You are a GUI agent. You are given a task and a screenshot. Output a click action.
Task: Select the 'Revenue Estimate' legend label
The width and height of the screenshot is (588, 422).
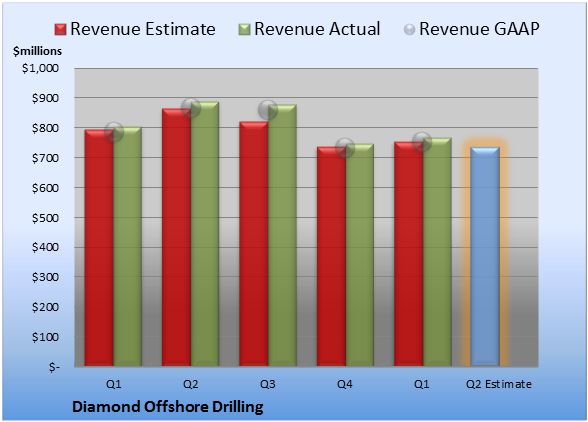(x=143, y=29)
